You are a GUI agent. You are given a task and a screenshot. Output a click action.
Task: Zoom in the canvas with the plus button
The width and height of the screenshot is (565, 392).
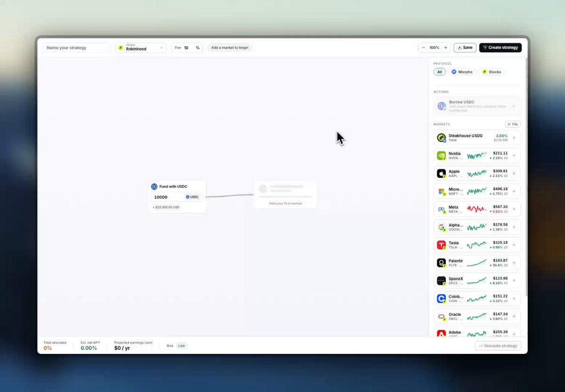coord(445,48)
